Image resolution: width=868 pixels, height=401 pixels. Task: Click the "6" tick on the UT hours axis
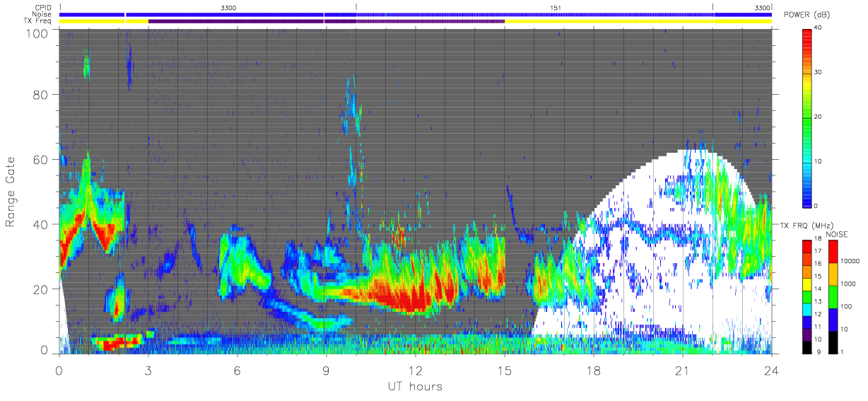tap(237, 369)
